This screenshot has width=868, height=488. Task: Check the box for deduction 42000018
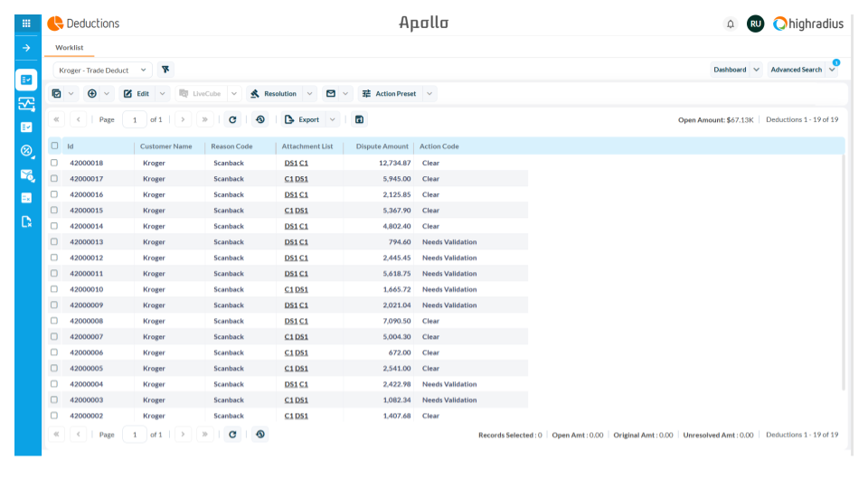pyautogui.click(x=54, y=163)
